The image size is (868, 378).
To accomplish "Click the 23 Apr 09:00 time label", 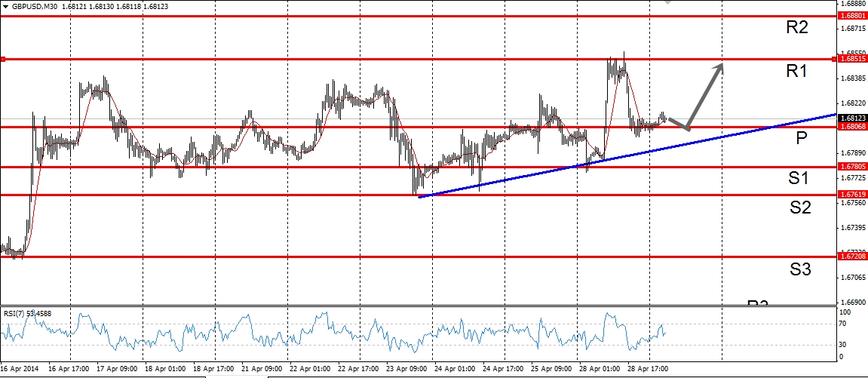I will pos(405,368).
